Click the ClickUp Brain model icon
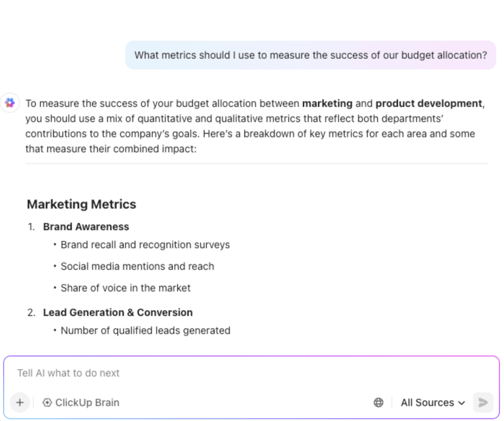504x421 pixels. [47, 402]
